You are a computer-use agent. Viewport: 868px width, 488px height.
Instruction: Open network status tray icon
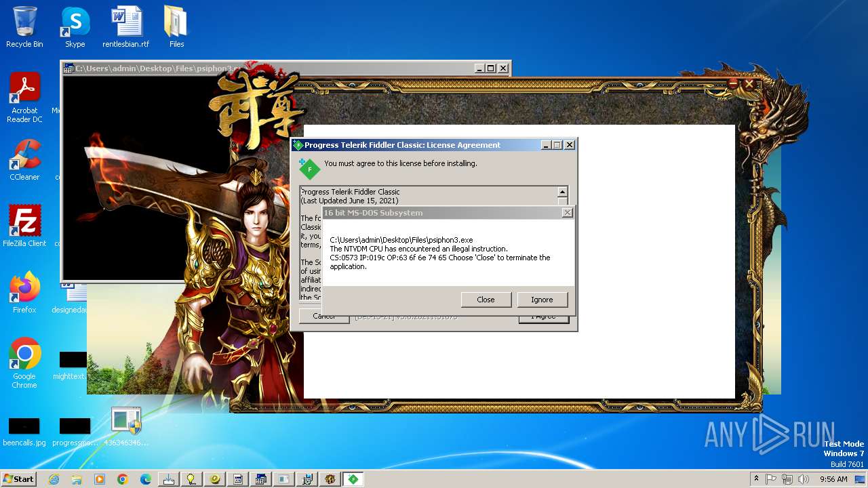787,479
